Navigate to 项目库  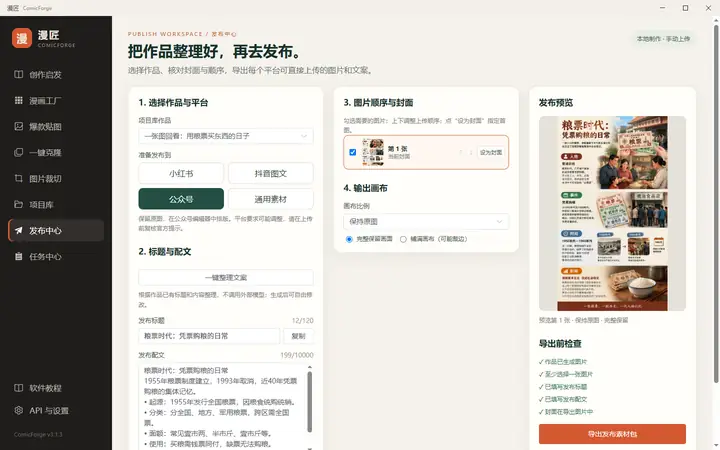(56, 204)
